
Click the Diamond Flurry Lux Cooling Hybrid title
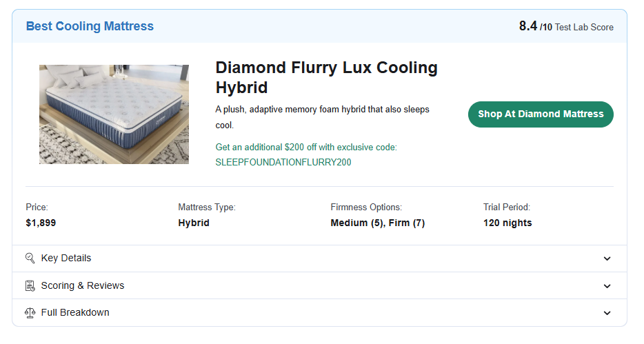326,77
